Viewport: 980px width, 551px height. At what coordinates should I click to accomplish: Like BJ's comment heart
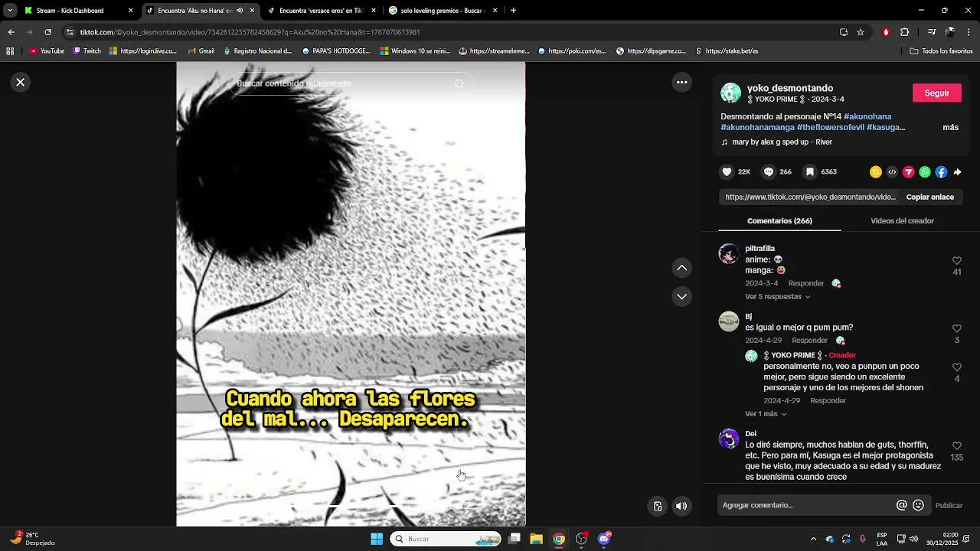956,328
